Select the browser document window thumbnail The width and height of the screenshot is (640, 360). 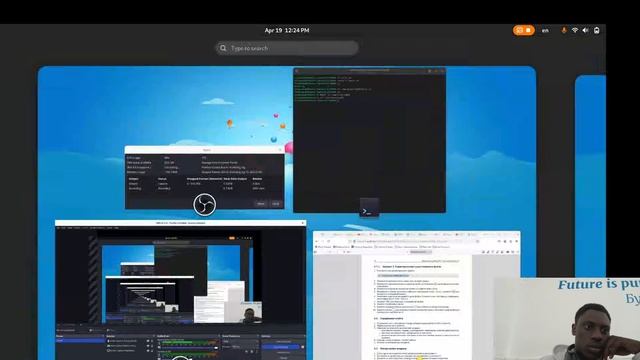(416, 296)
